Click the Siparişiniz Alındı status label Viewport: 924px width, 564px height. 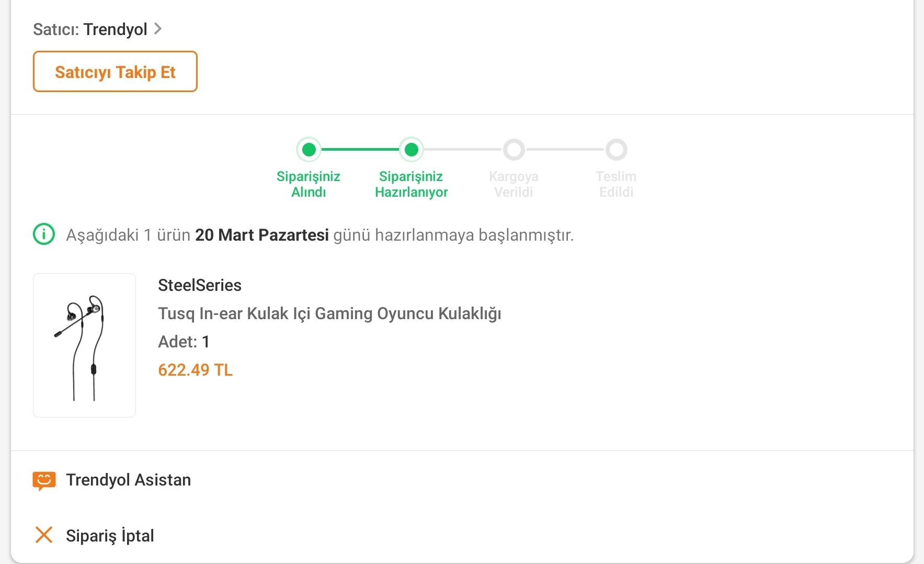coord(309,184)
